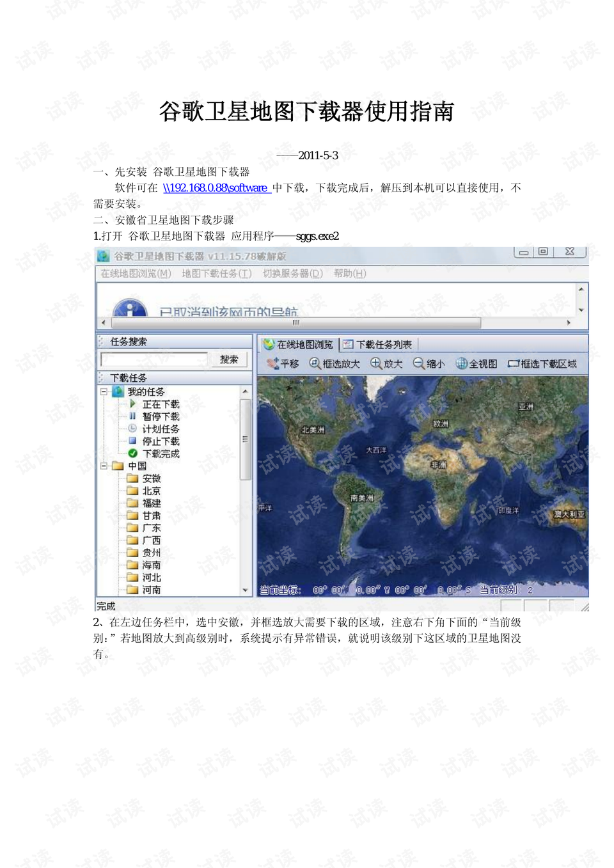Click the 大西洋 label on the map
The height and width of the screenshot is (868, 614).
(376, 450)
